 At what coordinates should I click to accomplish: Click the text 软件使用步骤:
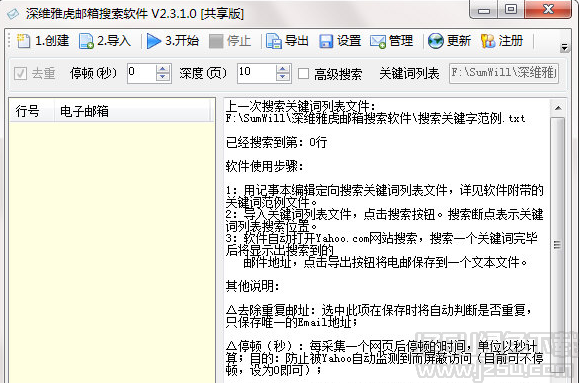264,166
